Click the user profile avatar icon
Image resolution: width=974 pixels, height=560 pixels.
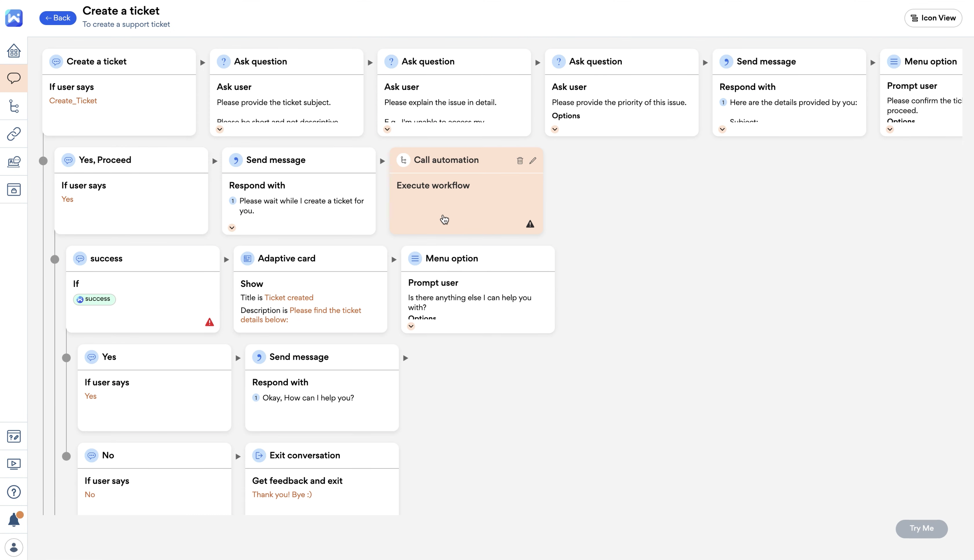pos(14,547)
